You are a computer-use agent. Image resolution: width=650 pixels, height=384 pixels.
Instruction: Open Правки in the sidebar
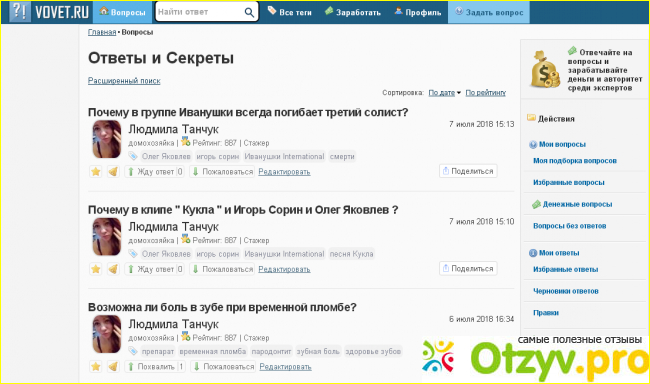coord(546,313)
